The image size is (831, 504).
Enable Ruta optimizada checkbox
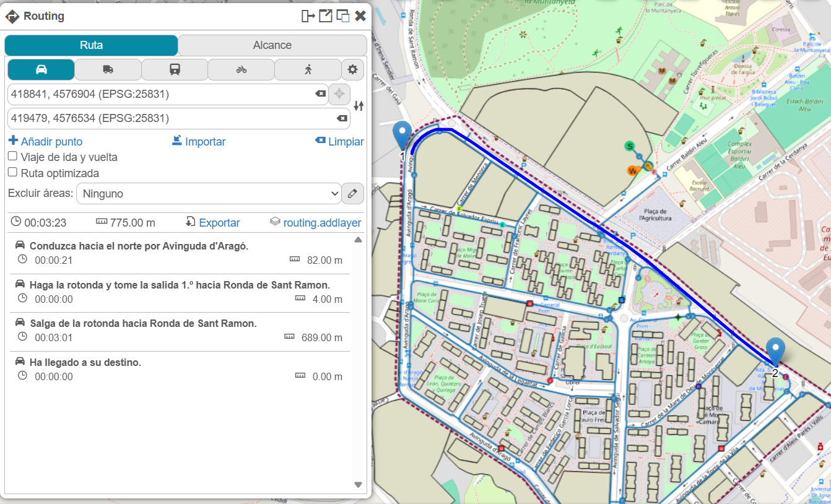click(x=12, y=173)
